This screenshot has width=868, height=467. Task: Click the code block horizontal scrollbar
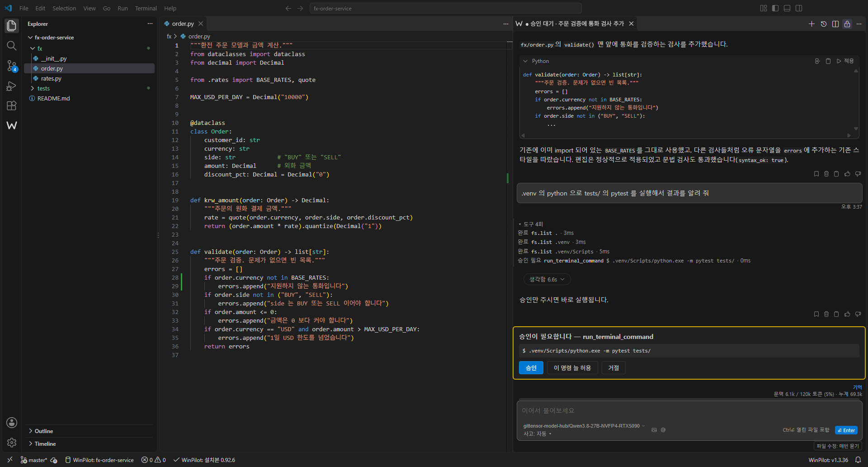point(686,135)
